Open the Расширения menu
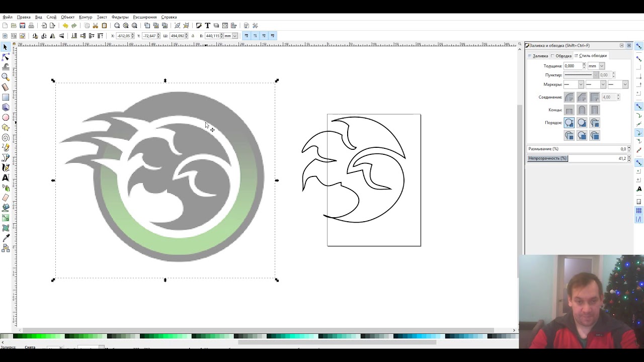The width and height of the screenshot is (644, 362). [144, 17]
